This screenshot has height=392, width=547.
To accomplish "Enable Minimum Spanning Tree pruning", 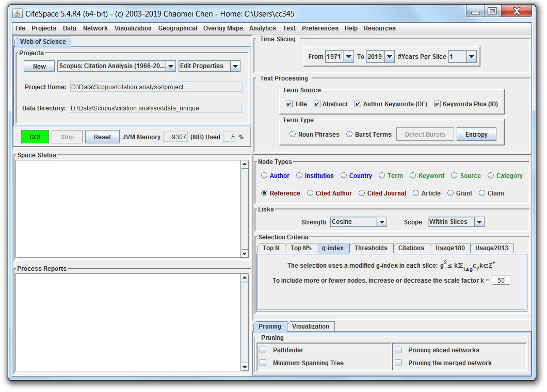I will [263, 363].
